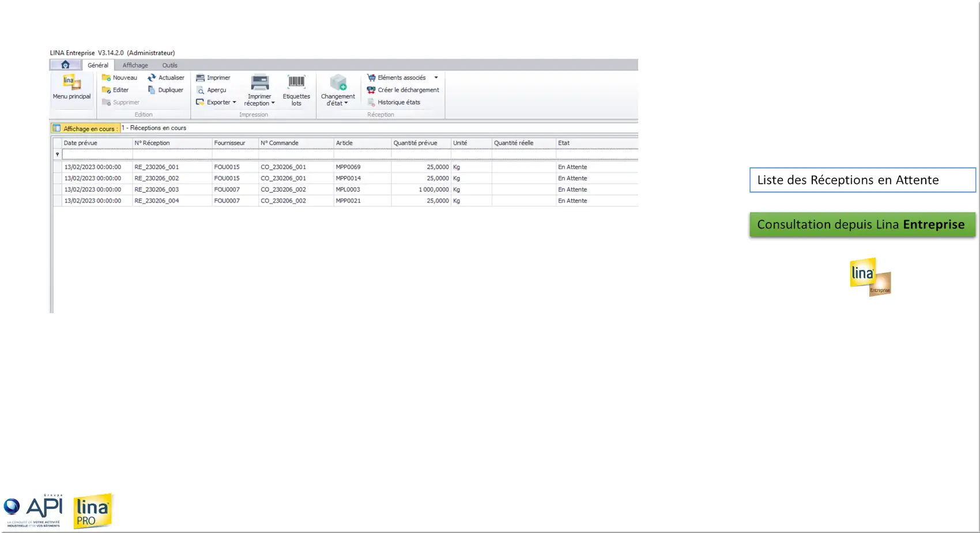Screen dimensions: 980x533
Task: Expand Eléments associés dropdown arrow
Action: click(436, 77)
